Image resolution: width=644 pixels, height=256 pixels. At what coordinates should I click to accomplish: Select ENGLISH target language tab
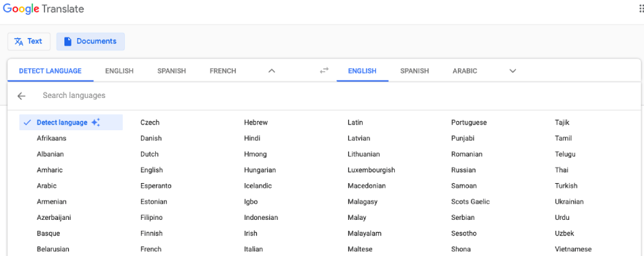[x=362, y=71]
